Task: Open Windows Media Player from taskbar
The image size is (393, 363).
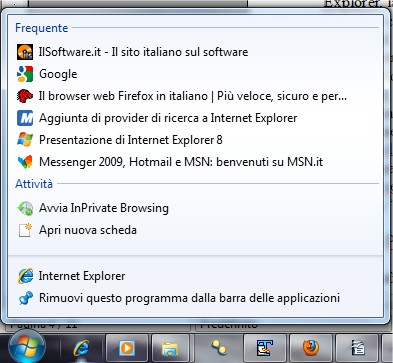Action: point(127,349)
